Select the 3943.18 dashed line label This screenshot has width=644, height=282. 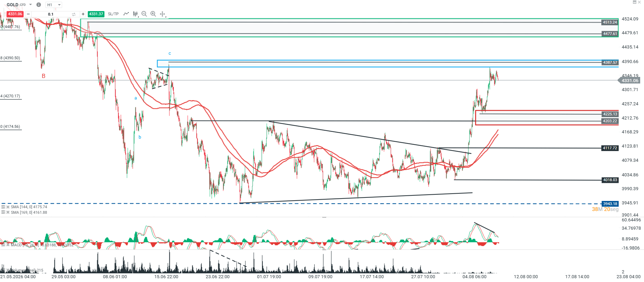[x=610, y=204]
